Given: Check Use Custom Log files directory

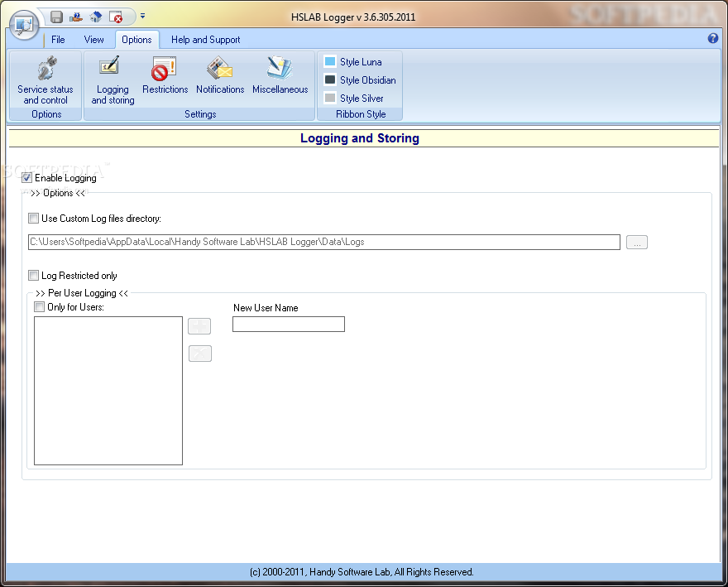Looking at the screenshot, I should coord(33,218).
